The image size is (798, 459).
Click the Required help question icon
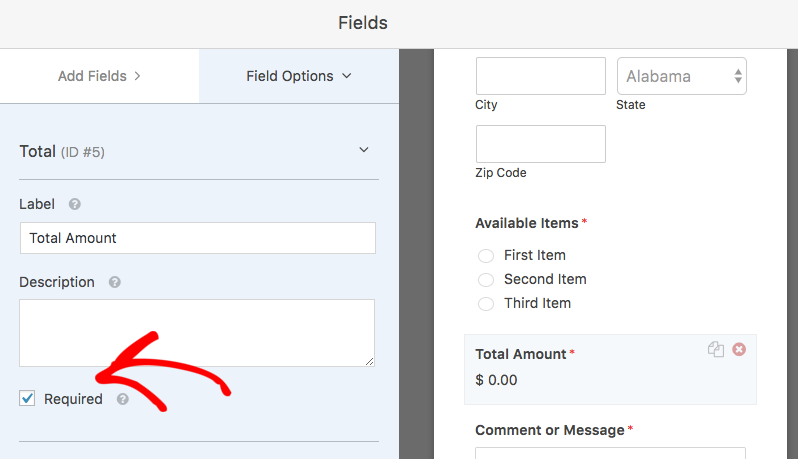tap(123, 399)
